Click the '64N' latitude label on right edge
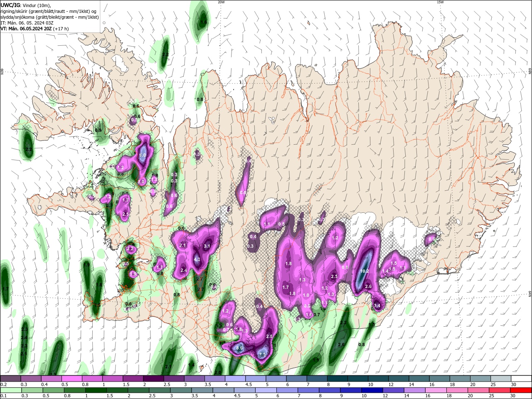The height and width of the screenshot is (399, 532). [x=530, y=293]
